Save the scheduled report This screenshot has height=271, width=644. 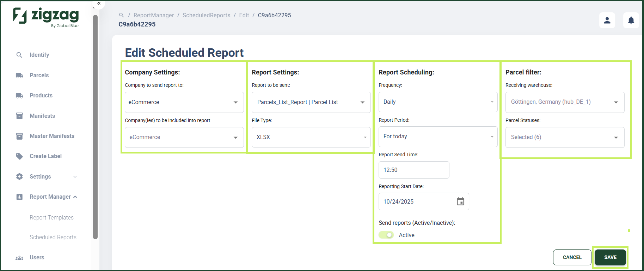610,257
